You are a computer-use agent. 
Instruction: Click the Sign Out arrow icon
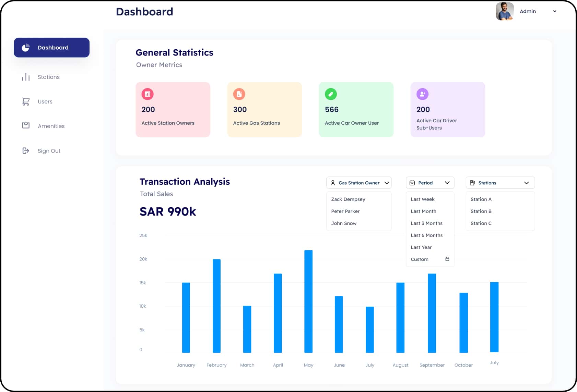[x=26, y=151]
